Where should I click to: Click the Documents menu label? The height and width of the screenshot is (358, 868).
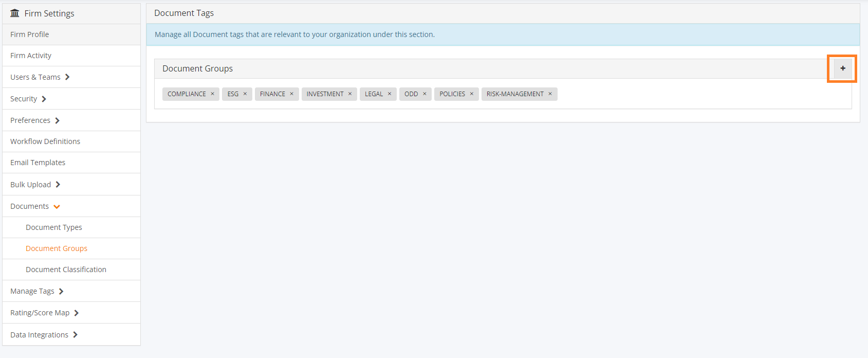pyautogui.click(x=29, y=206)
